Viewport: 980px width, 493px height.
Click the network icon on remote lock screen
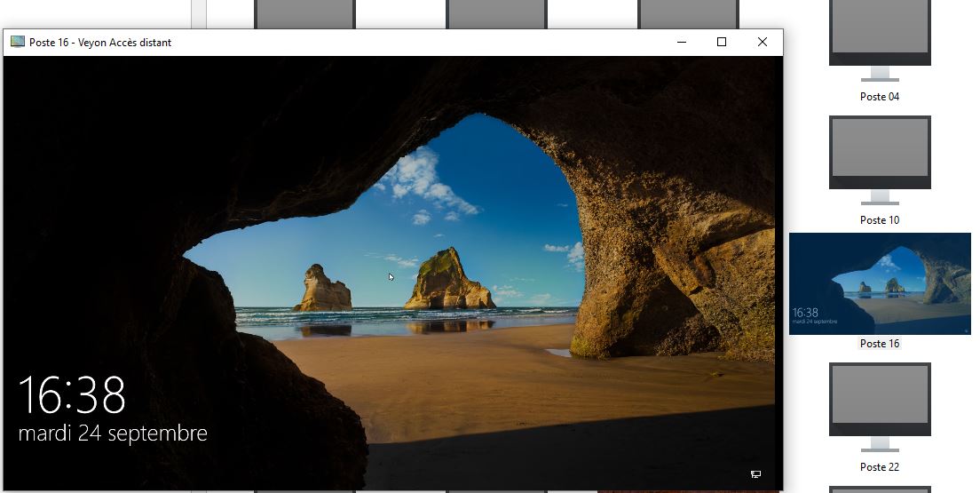tap(755, 474)
